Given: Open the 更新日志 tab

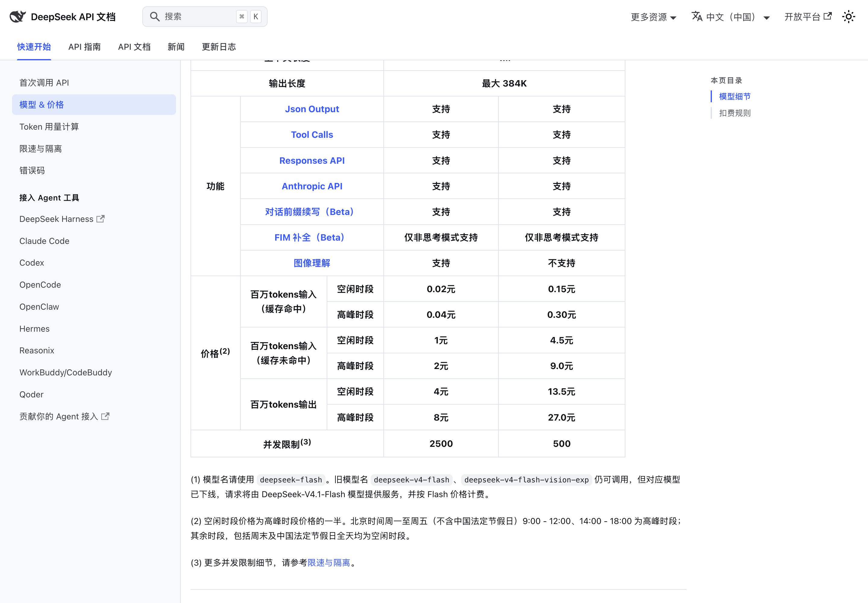Looking at the screenshot, I should click(x=219, y=47).
